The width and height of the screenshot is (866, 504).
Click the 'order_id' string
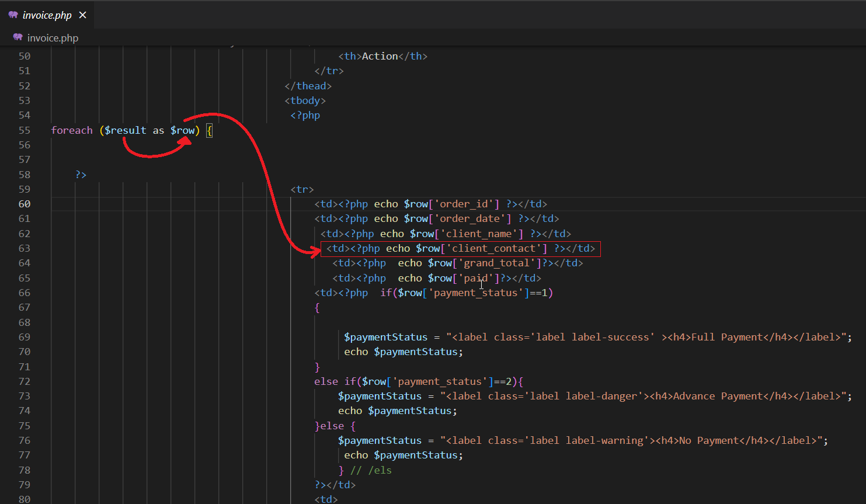point(467,204)
